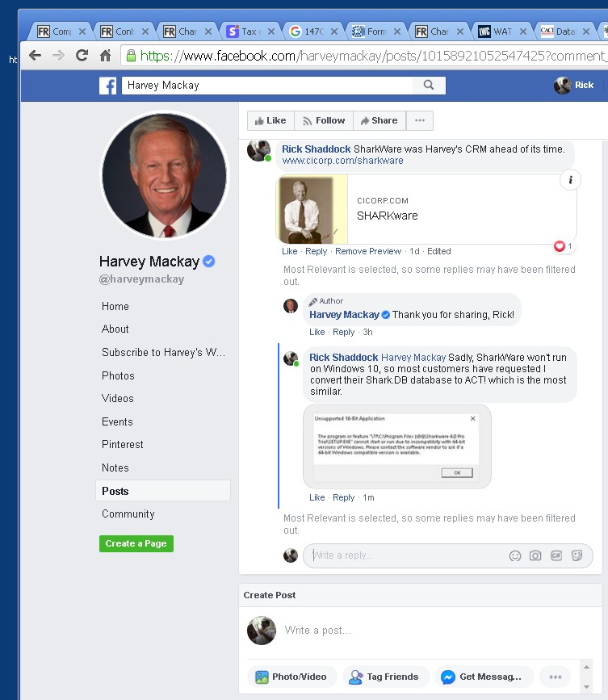The height and width of the screenshot is (700, 608).
Task: Focus the Write a reply field
Action: coord(448,555)
